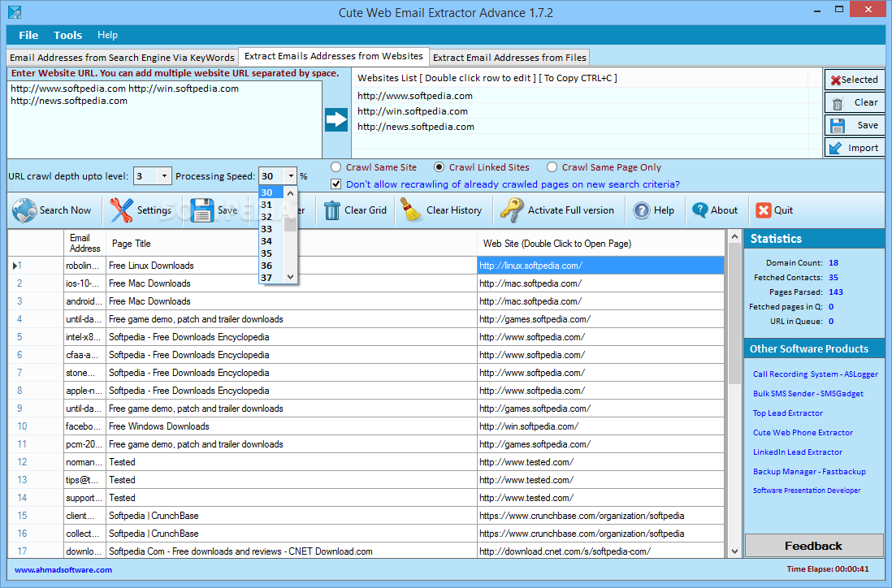This screenshot has width=892, height=588.
Task: Click results grid scrollbar up arrow
Action: 734,236
